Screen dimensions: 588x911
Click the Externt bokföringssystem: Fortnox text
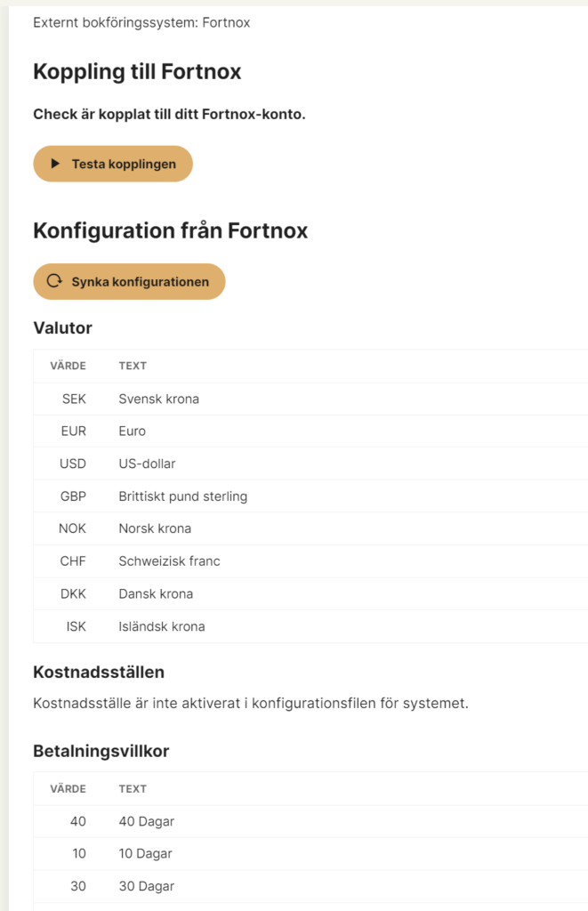click(x=141, y=22)
